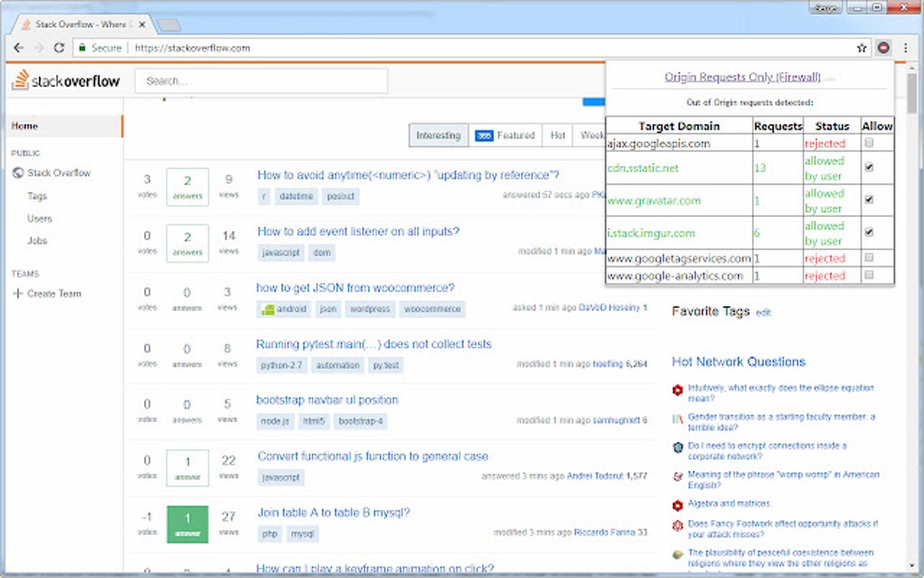Open question on adding event listener on all inputs

359,232
